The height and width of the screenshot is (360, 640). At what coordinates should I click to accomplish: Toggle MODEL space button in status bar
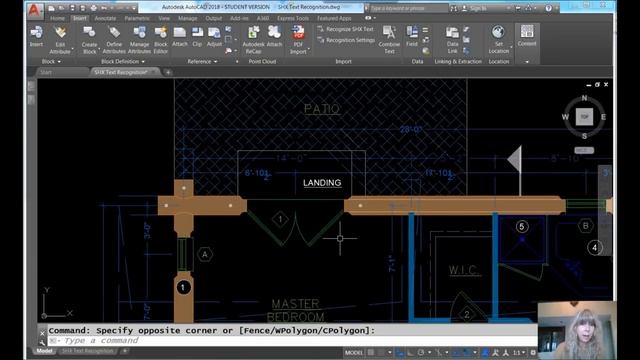pos(353,352)
